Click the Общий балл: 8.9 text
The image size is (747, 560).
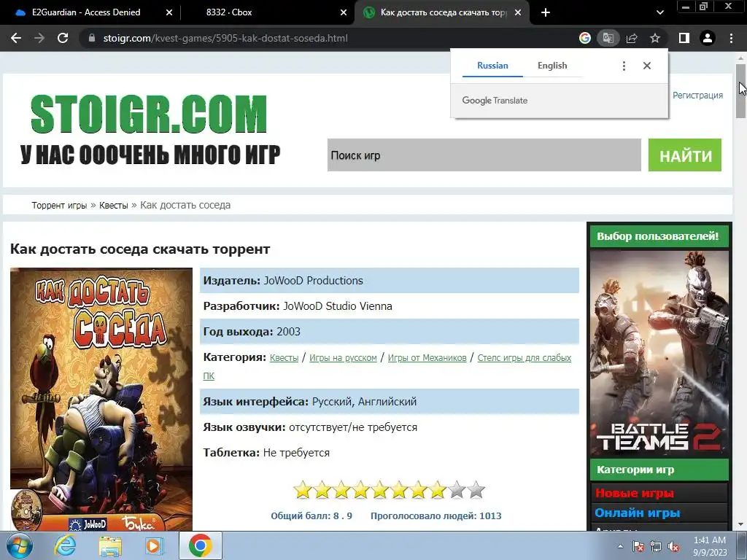(311, 516)
